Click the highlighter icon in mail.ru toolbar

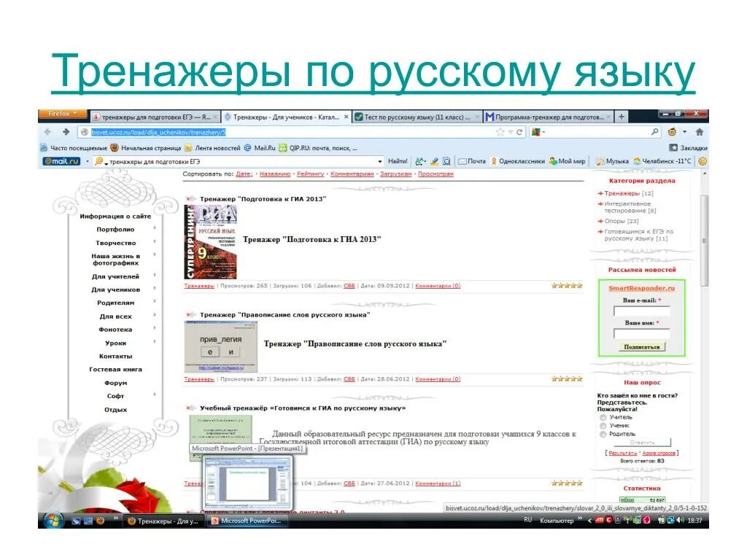(434, 161)
